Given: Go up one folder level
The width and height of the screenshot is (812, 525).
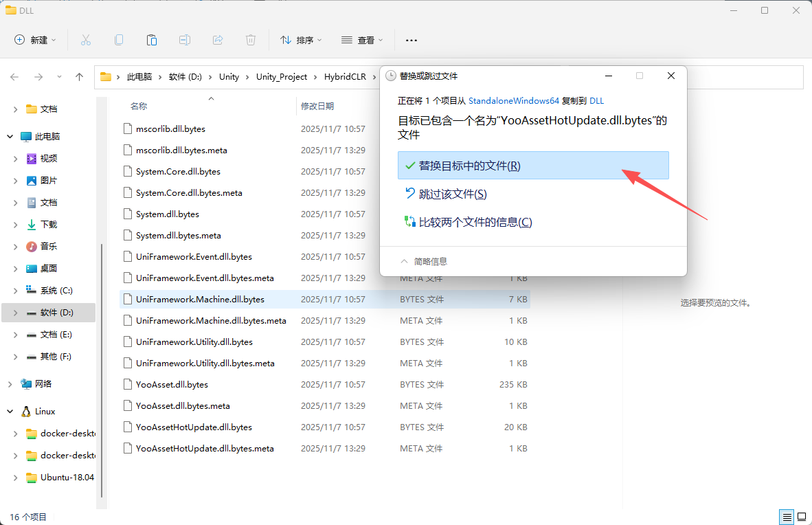Looking at the screenshot, I should 79,77.
